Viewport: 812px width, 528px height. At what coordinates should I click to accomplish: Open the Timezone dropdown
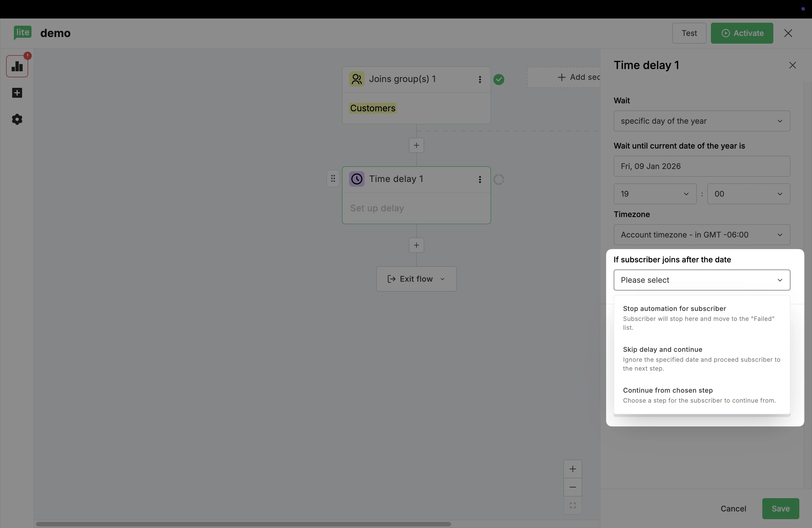(702, 235)
